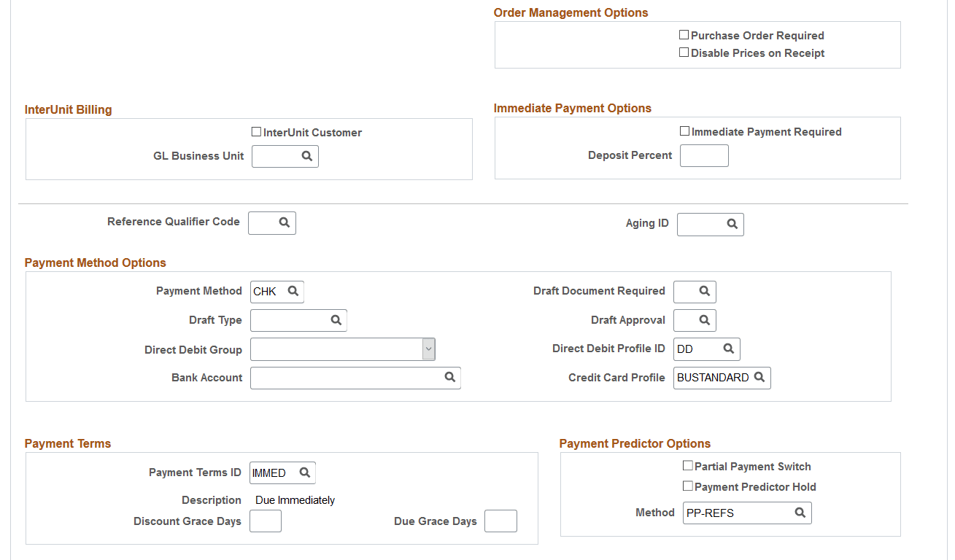Toggle Partial Payment Switch
The height and width of the screenshot is (560, 955).
click(x=687, y=465)
